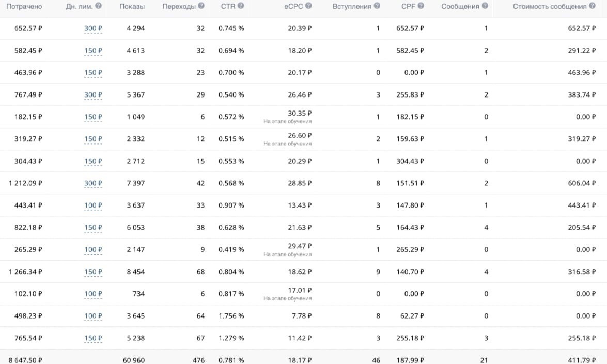Screen dimensions: 607x364
Task: Sort by the CTR column header
Action: (x=228, y=7)
